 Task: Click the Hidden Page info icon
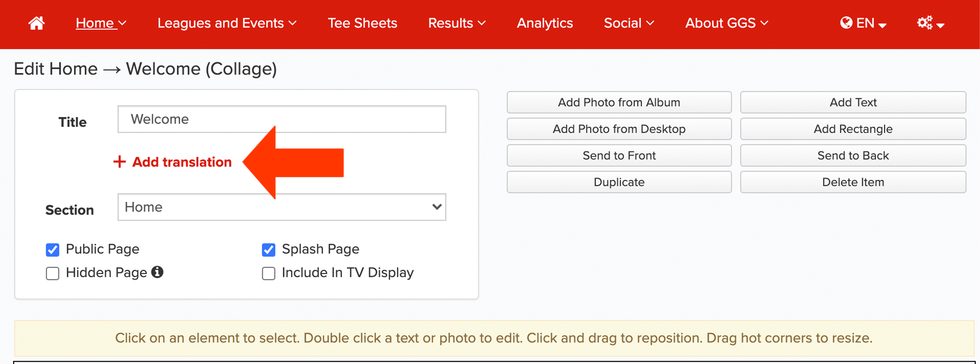[157, 272]
